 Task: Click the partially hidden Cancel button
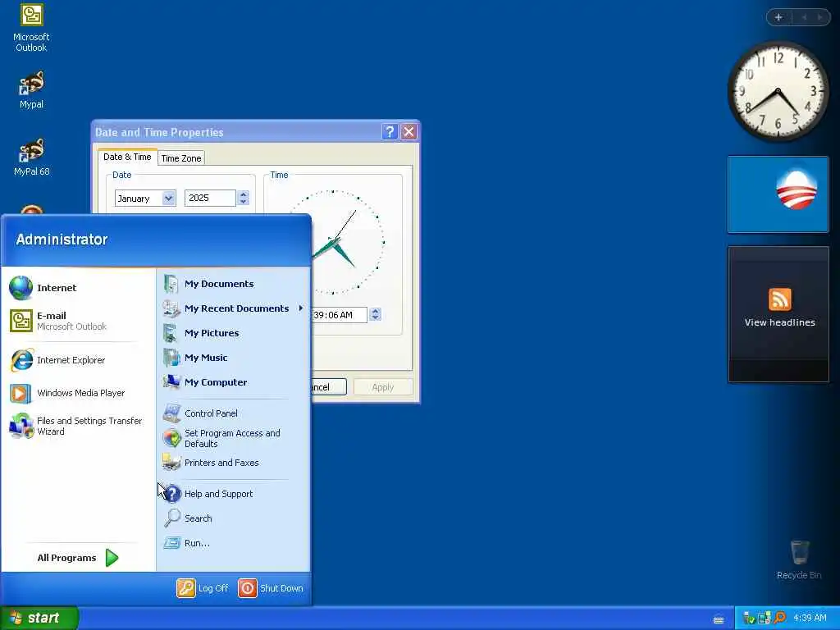click(x=329, y=387)
